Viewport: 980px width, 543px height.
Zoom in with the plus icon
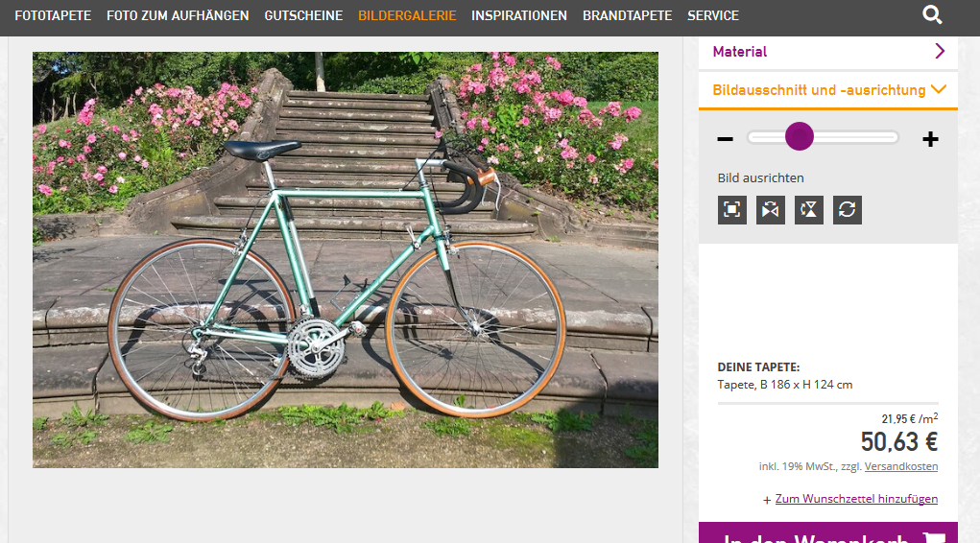coord(930,139)
